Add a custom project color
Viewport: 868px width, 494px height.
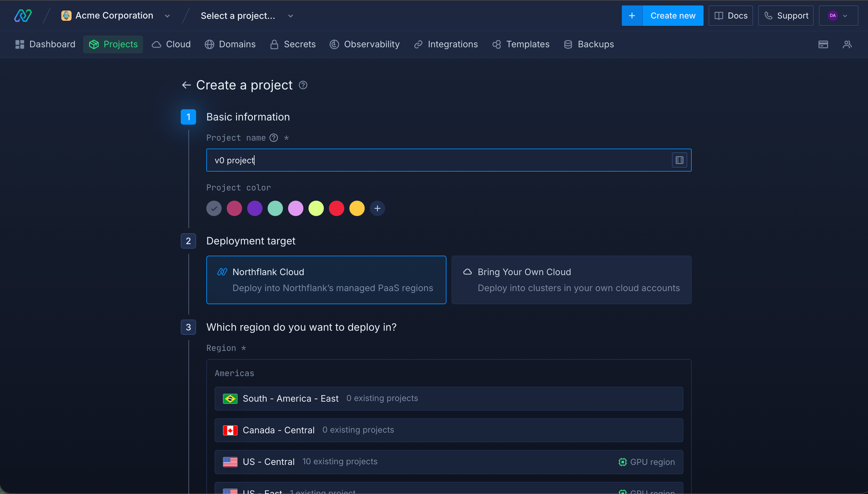pyautogui.click(x=377, y=208)
